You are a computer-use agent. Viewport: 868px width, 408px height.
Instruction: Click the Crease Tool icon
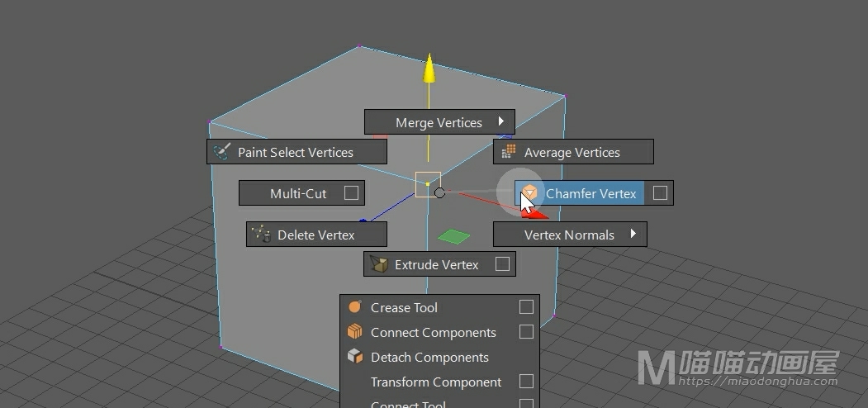(x=355, y=307)
